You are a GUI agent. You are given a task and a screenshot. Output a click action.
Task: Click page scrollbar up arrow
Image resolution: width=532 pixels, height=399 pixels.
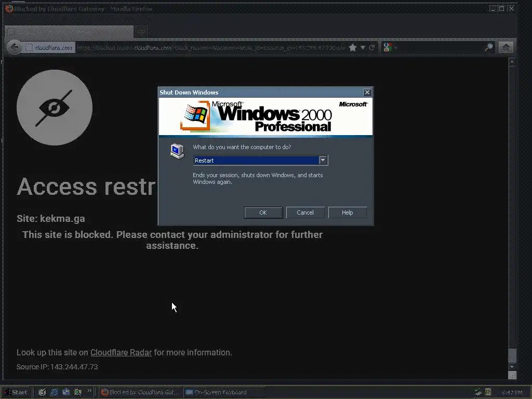coord(512,62)
